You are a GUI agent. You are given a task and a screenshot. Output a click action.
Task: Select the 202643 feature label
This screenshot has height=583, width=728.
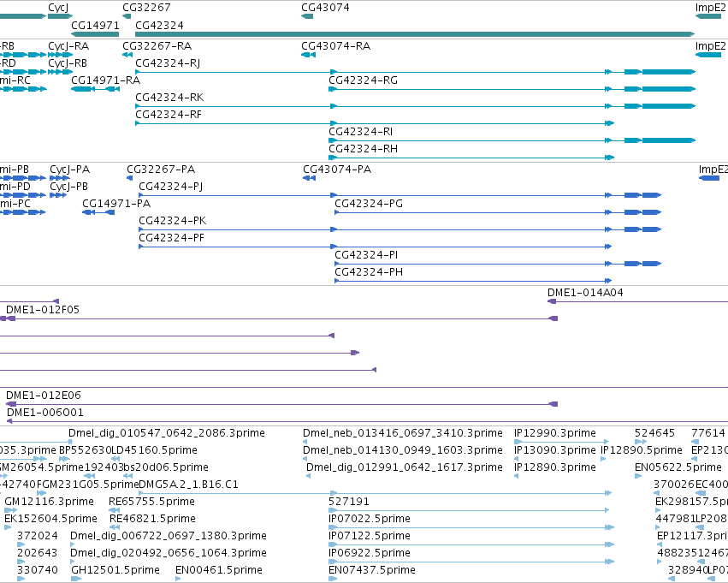[x=38, y=553]
